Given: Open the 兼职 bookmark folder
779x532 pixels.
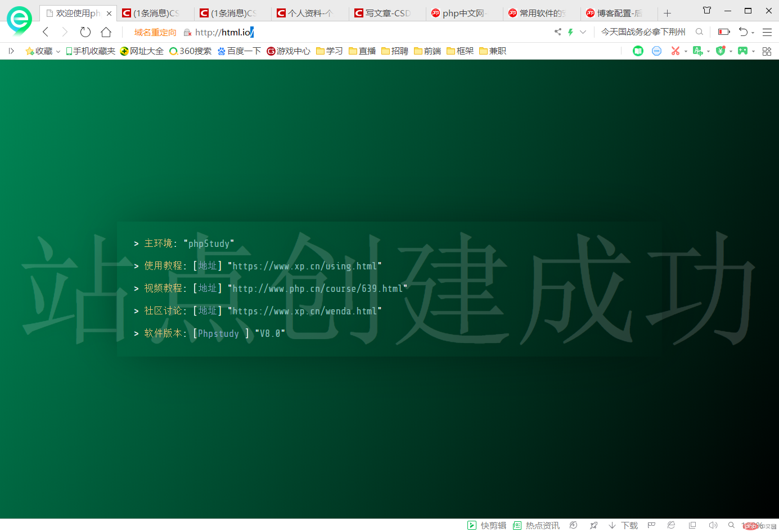Looking at the screenshot, I should (x=493, y=51).
